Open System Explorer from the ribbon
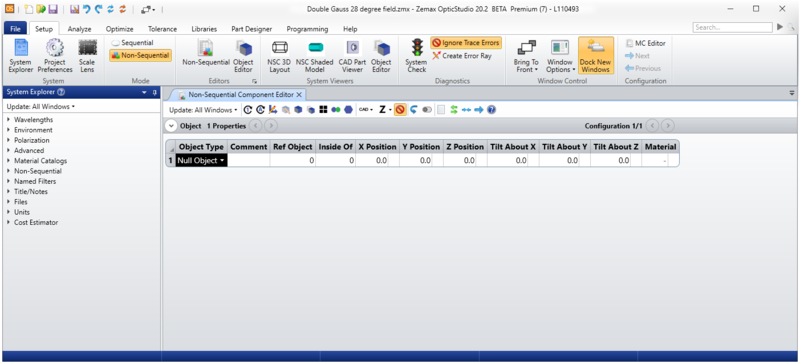Viewport: 800px width, 364px height. click(20, 56)
